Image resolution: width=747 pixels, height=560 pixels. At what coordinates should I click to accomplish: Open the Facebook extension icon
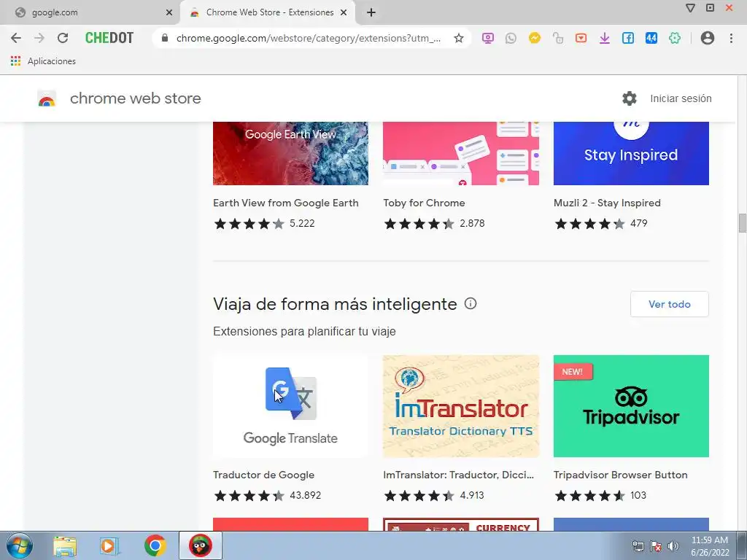coord(628,38)
